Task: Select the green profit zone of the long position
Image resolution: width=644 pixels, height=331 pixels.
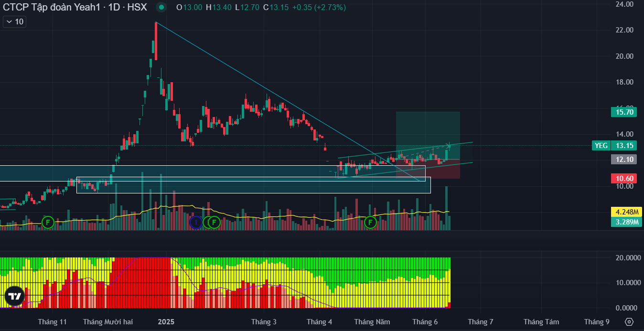Action: [428, 136]
